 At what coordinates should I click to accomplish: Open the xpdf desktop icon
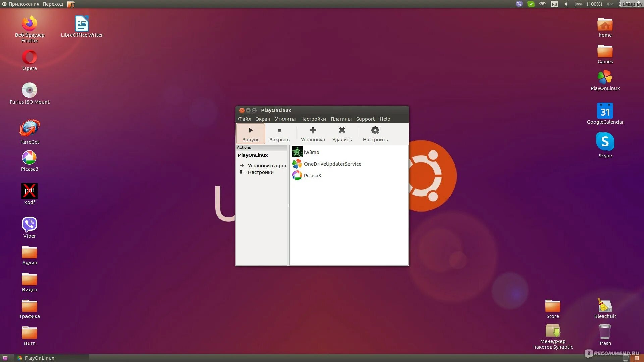pyautogui.click(x=30, y=194)
